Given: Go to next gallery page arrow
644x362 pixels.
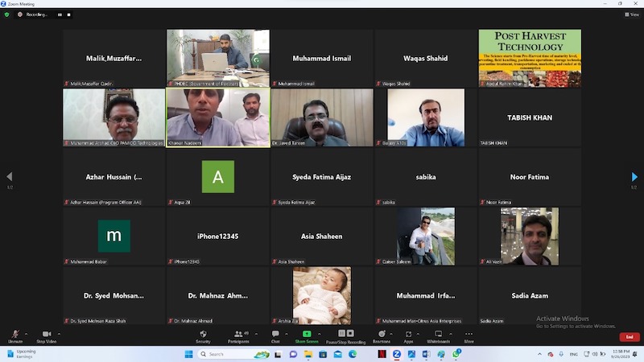Looking at the screenshot, I should pyautogui.click(x=634, y=177).
